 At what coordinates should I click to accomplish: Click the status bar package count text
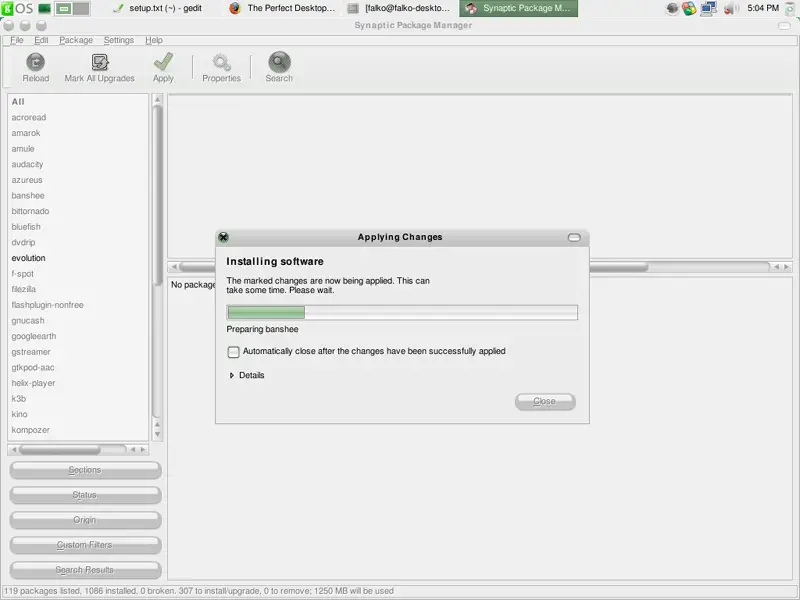coord(199,591)
